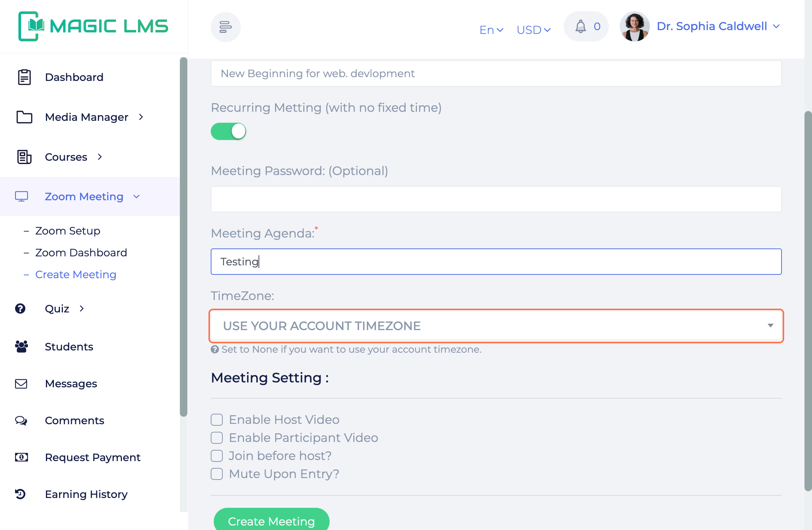This screenshot has width=812, height=530.
Task: Click the Messages envelope icon
Action: click(x=21, y=384)
